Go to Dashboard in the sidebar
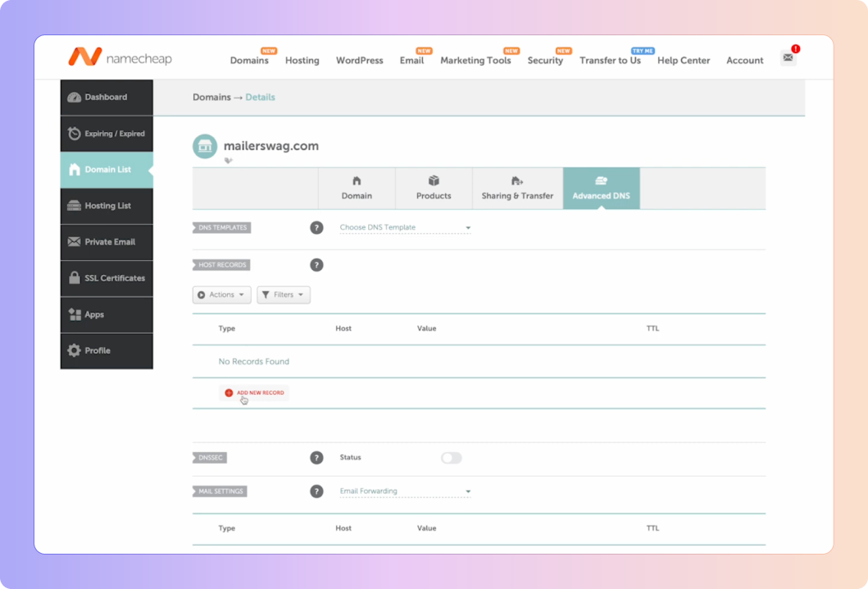This screenshot has width=868, height=589. (x=107, y=98)
